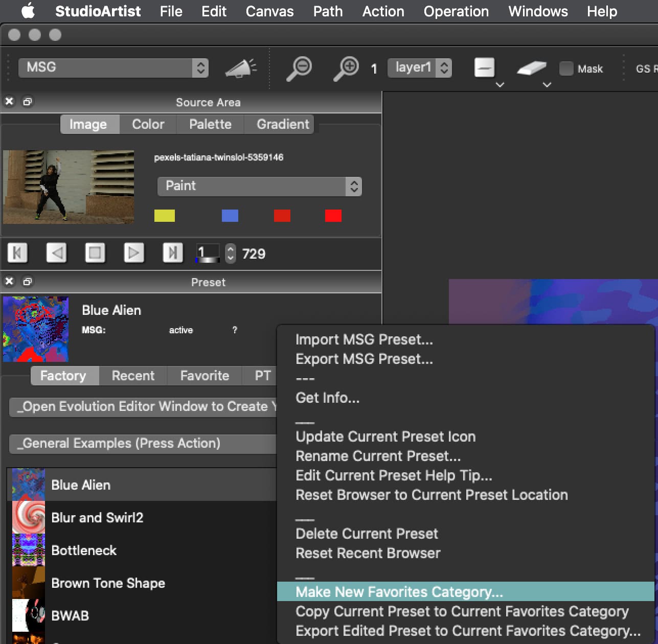Image resolution: width=658 pixels, height=644 pixels.
Task: Open the MSG operation mode dropdown
Action: (114, 67)
